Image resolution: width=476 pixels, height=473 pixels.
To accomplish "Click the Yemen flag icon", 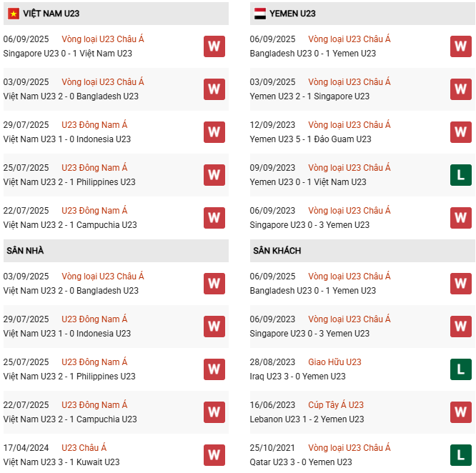I will 260,14.
